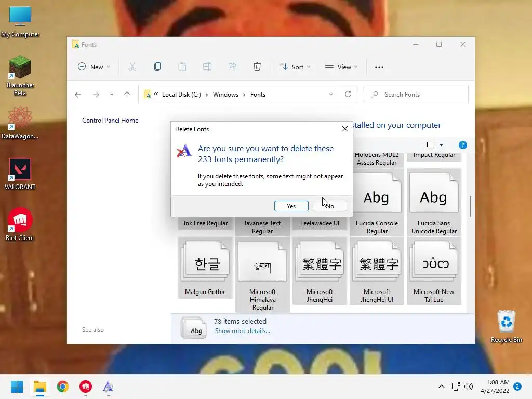Screen dimensions: 532x399
Task: Open the Windows Start menu
Action: coord(17,387)
